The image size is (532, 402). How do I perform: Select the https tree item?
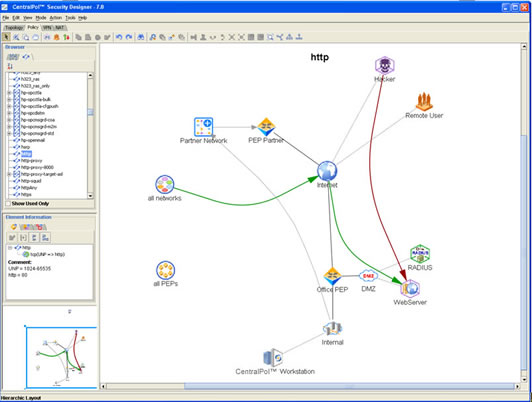click(26, 194)
